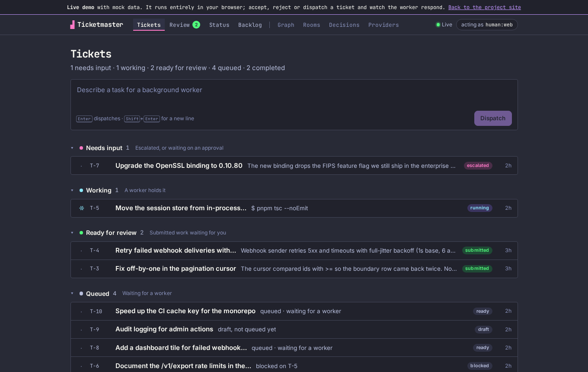Click the running badge on T-5
This screenshot has height=372, width=588.
tap(480, 208)
